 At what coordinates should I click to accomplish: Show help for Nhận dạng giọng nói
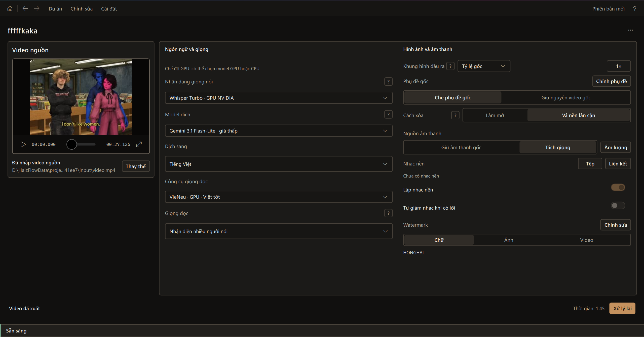click(x=388, y=82)
